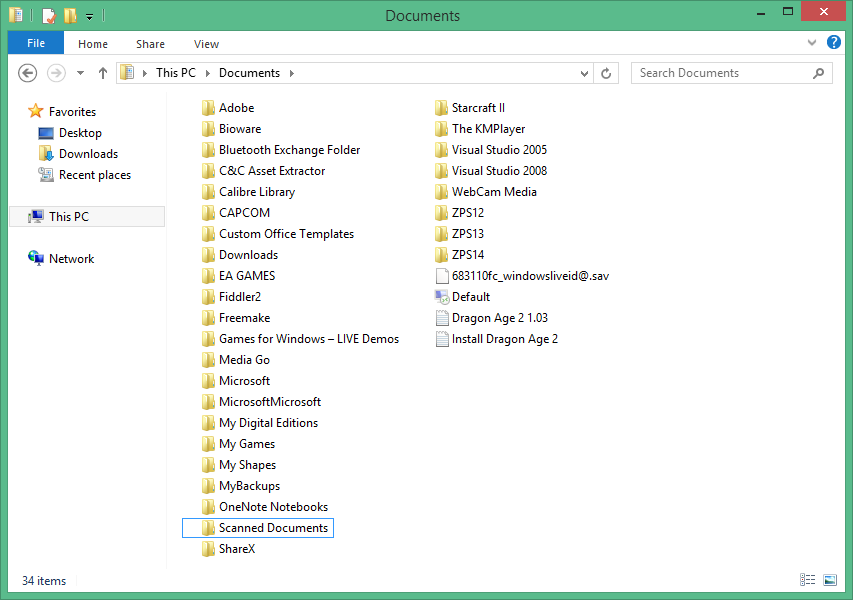Open the Starcraft II folder
The height and width of the screenshot is (600, 853).
click(x=478, y=107)
